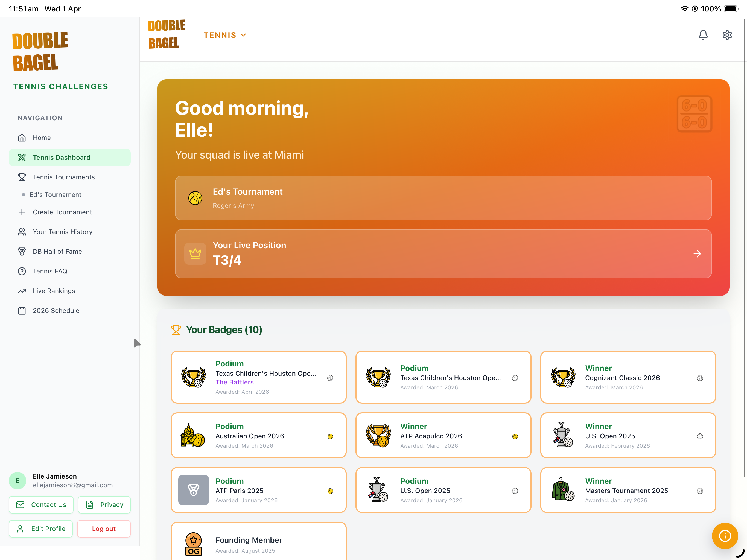Click the battery indicator in status bar

click(731, 9)
